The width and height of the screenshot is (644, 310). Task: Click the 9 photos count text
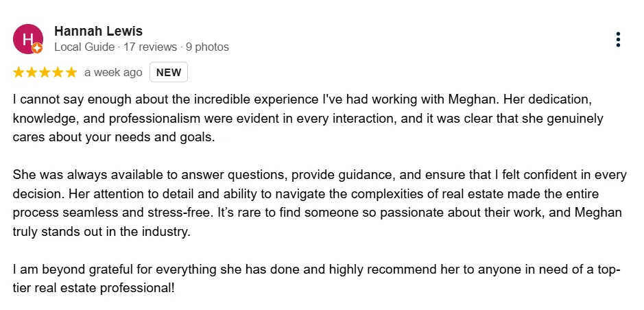click(x=207, y=47)
